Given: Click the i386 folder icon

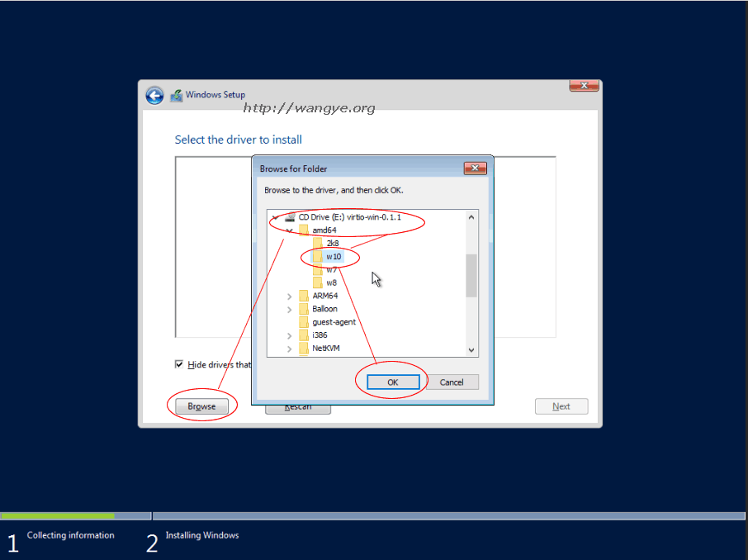Looking at the screenshot, I should (304, 335).
